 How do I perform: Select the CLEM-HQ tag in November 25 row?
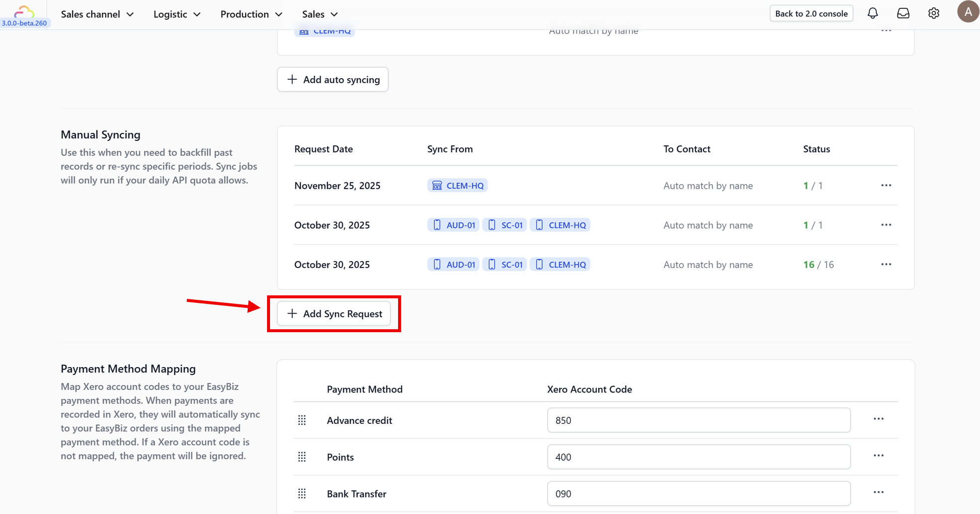(x=457, y=185)
